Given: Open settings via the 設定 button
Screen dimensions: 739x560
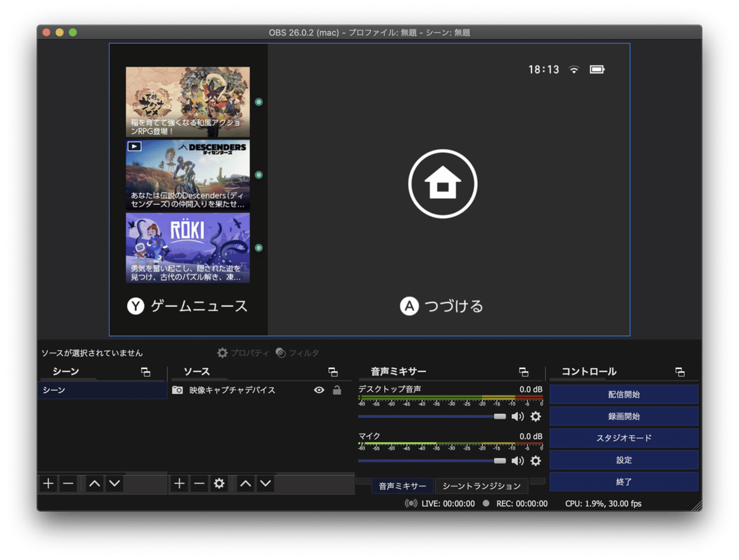Looking at the screenshot, I should [624, 460].
